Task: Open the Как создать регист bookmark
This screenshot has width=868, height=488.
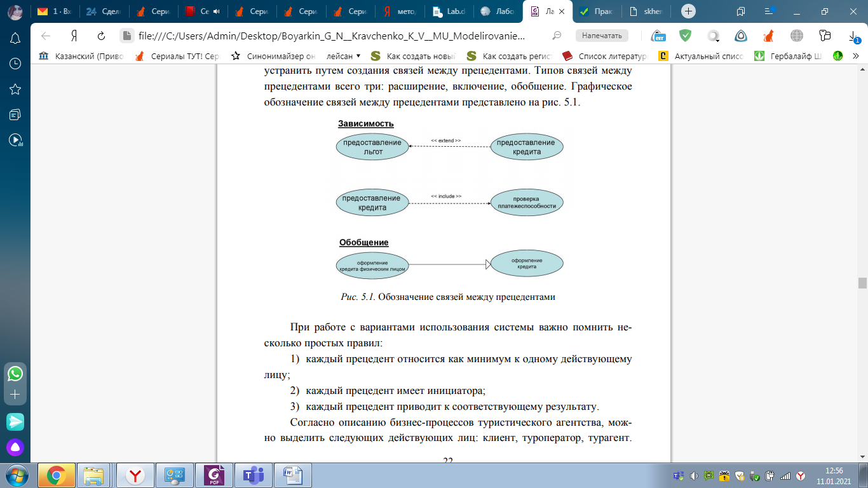Action: 510,56
